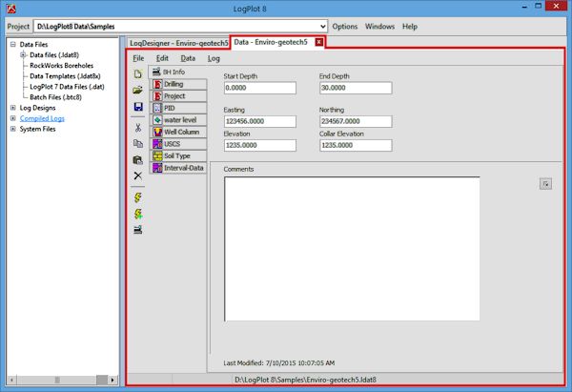This screenshot has width=572, height=392.
Task: Select Data Templates (.ldat8x) in the tree
Action: [65, 76]
